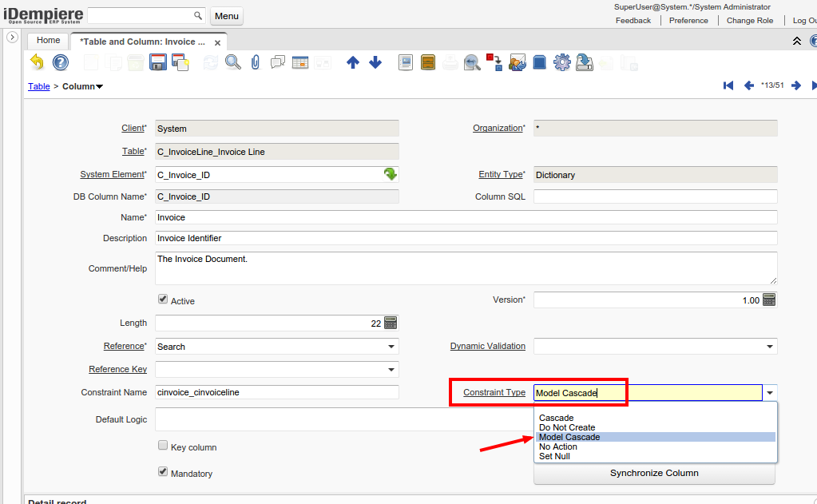
Task: Open the Help icon in toolbar
Action: coord(61,62)
